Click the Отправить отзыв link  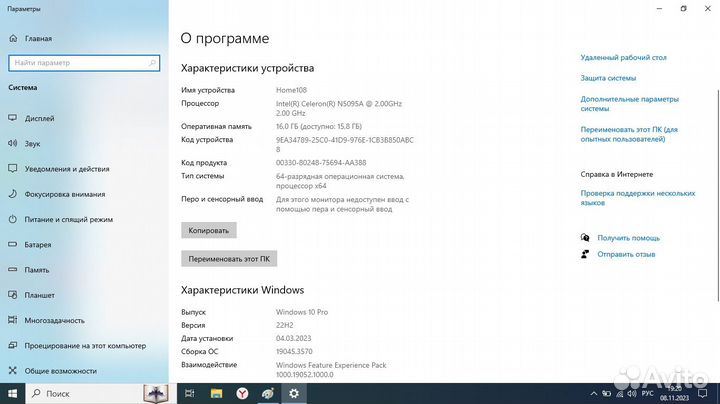[x=626, y=254]
